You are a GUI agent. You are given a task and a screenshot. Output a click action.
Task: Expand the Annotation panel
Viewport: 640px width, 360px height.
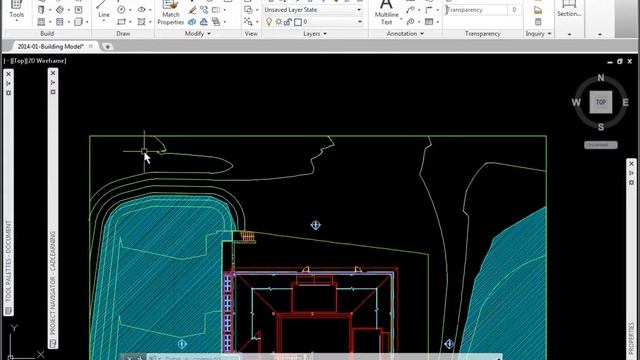405,33
